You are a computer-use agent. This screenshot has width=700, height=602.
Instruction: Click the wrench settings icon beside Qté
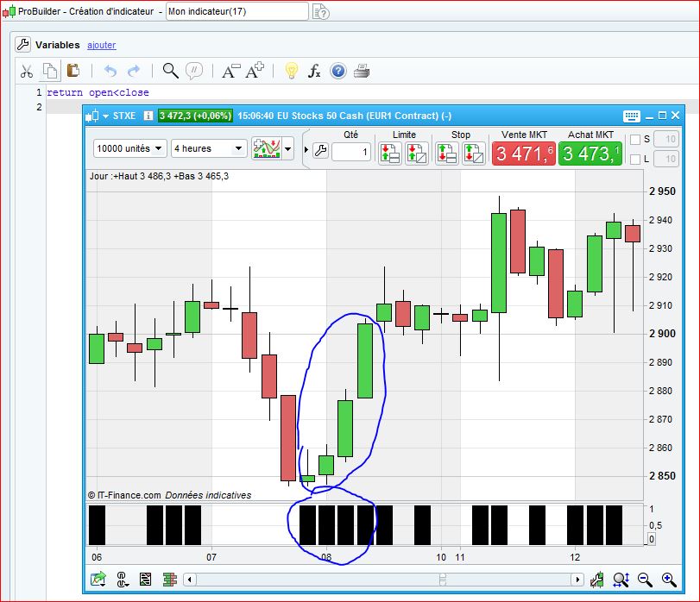click(320, 151)
